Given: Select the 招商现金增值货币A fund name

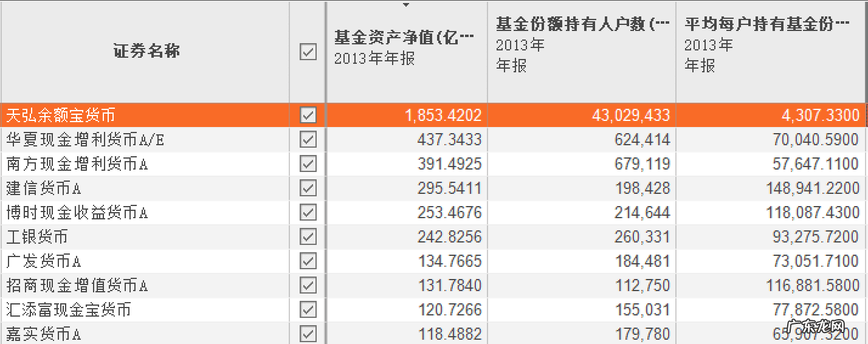Looking at the screenshot, I should (x=77, y=285).
